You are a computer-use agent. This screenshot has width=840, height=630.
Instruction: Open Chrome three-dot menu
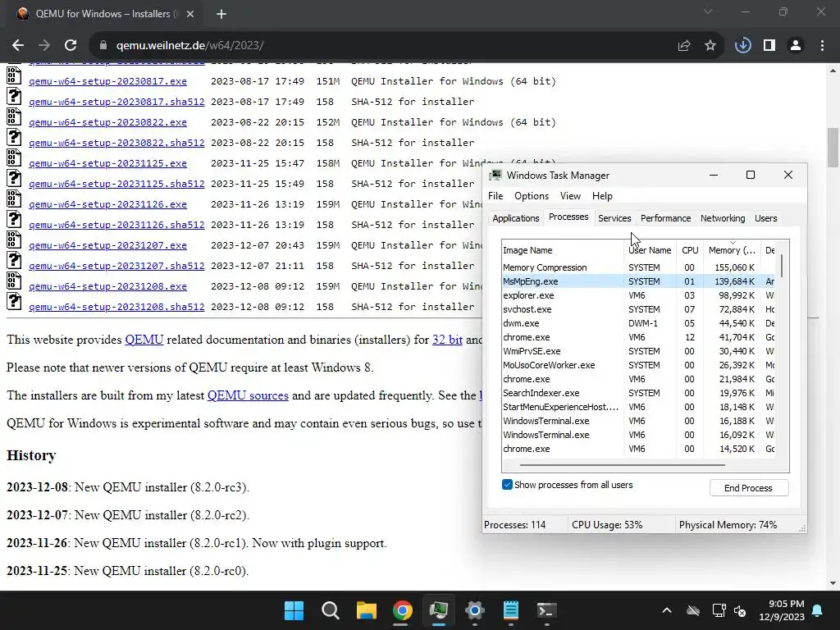click(822, 46)
